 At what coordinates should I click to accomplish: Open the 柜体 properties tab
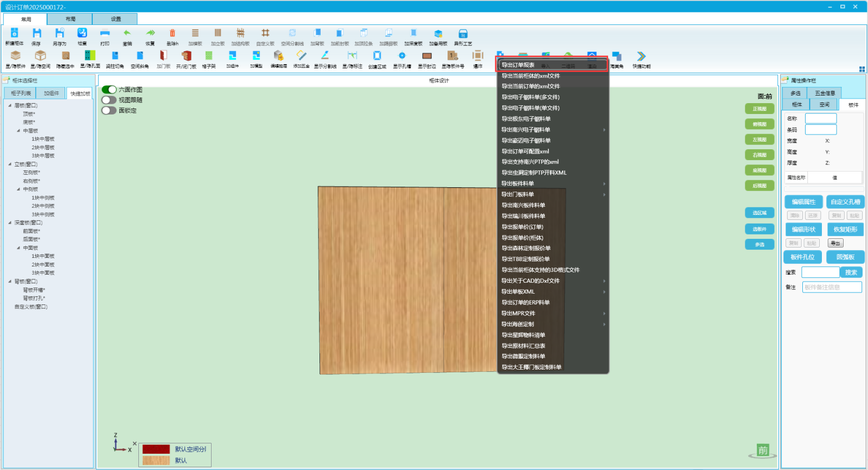coord(796,104)
